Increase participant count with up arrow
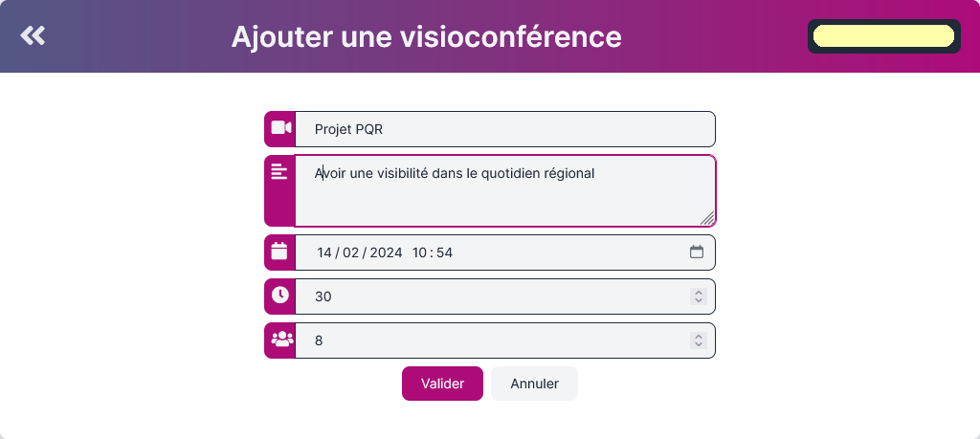This screenshot has height=439, width=980. click(x=698, y=337)
